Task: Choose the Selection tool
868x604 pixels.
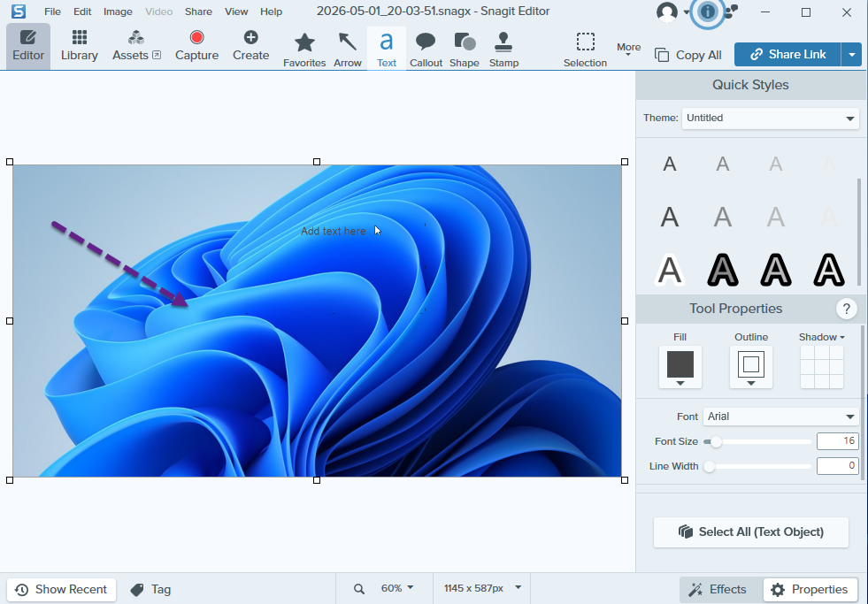Action: [585, 50]
